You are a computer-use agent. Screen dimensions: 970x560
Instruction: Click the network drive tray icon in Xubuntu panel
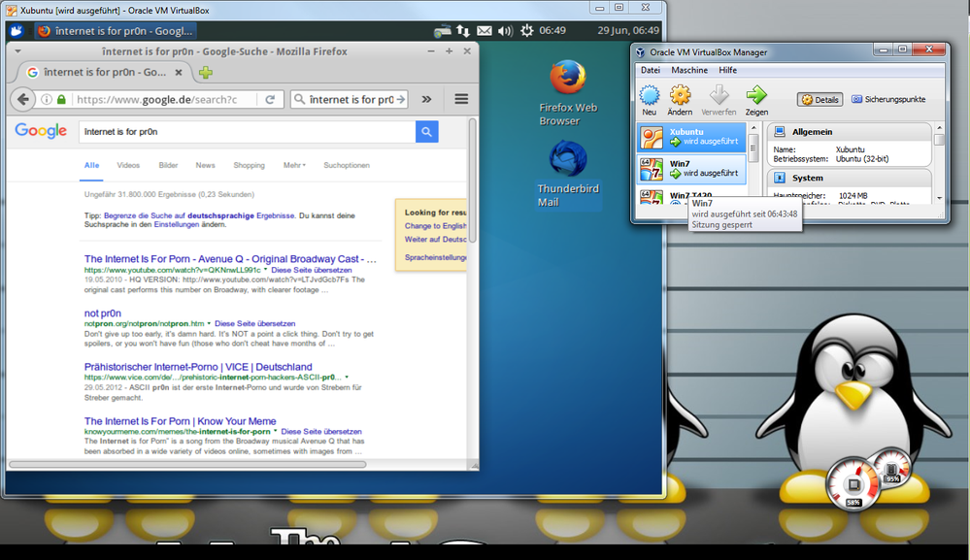pyautogui.click(x=443, y=30)
